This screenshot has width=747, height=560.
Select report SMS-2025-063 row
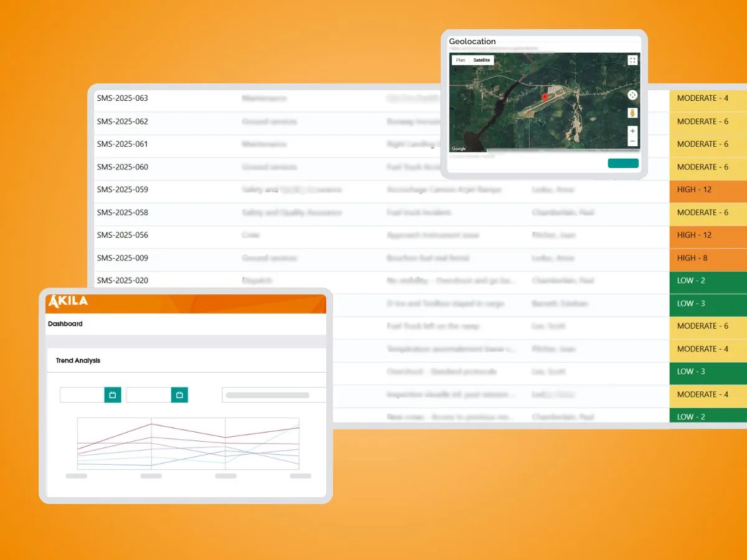coord(123,98)
